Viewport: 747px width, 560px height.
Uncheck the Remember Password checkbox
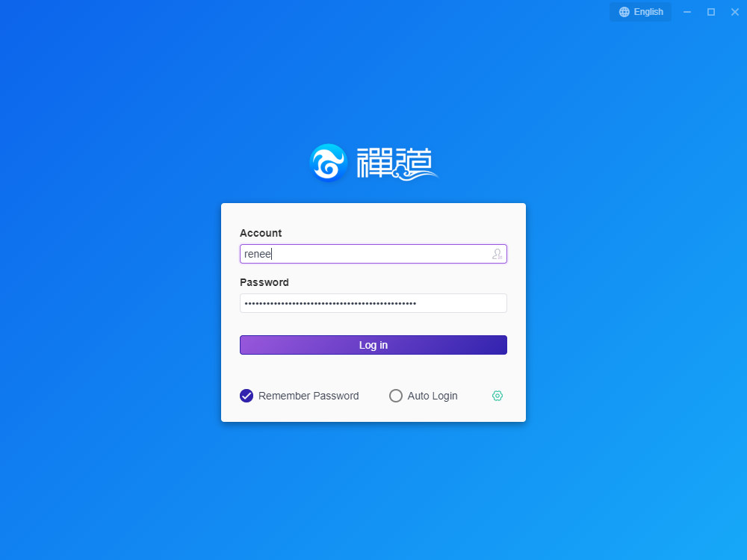247,396
